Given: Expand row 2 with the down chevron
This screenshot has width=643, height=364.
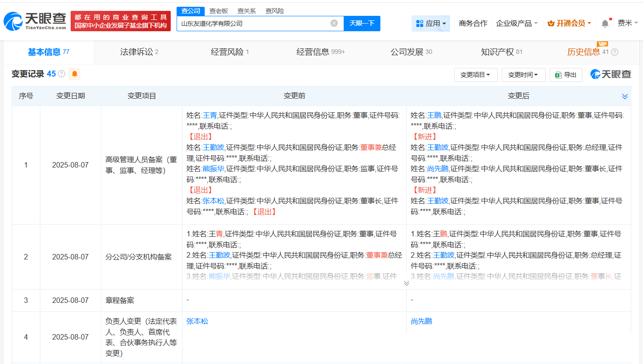Looking at the screenshot, I should point(406,283).
